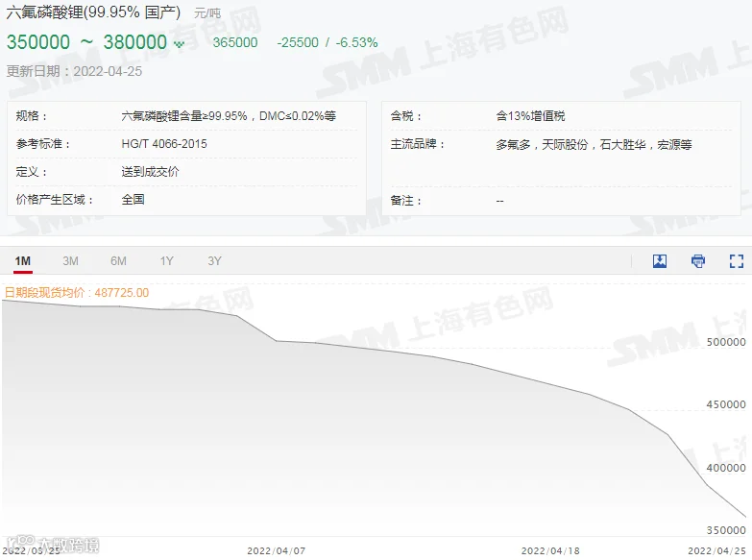Save chart as image icon

coord(660,261)
